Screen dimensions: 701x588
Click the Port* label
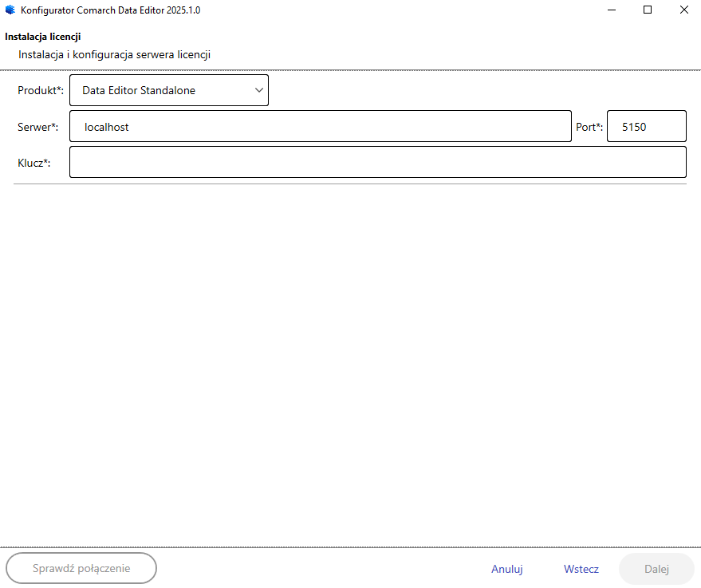(x=589, y=127)
